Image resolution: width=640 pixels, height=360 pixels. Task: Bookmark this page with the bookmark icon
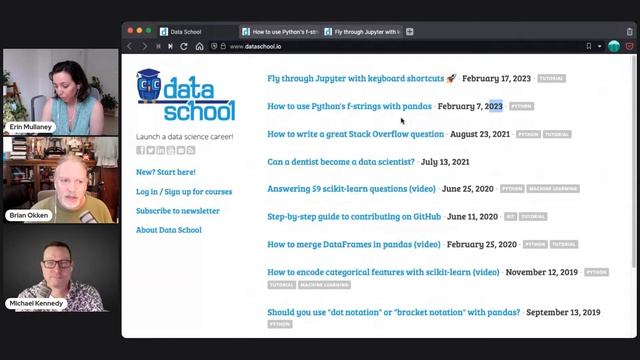click(x=589, y=47)
